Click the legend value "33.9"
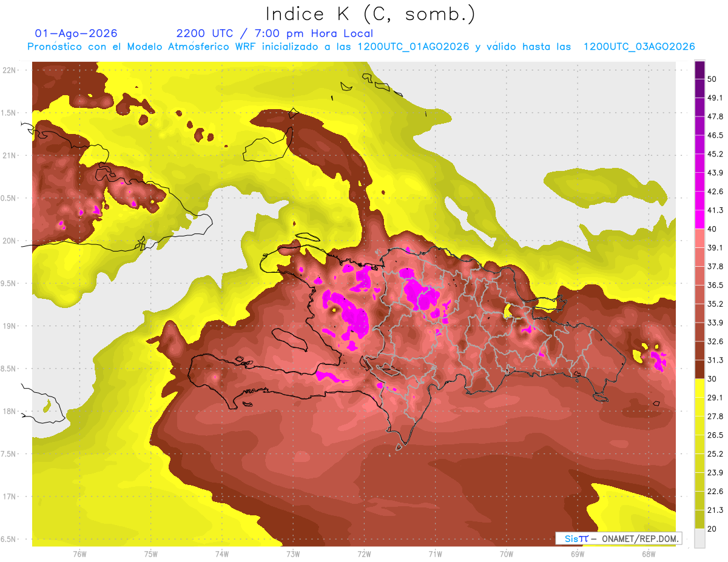The image size is (728, 562). click(x=715, y=323)
